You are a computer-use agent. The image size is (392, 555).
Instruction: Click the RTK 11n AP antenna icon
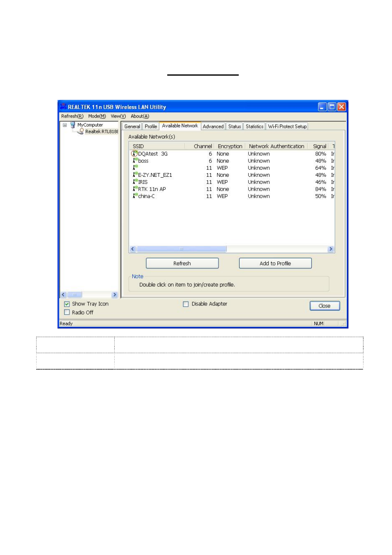(x=135, y=189)
